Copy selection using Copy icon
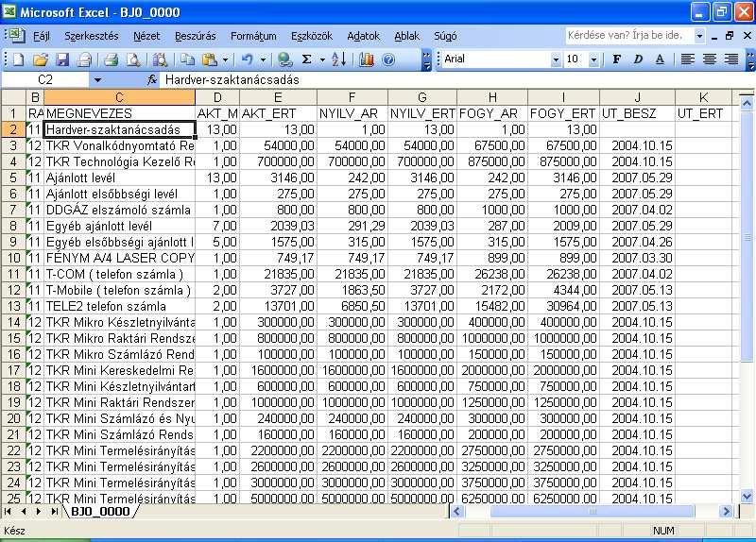Image resolution: width=756 pixels, height=542 pixels. click(x=187, y=59)
